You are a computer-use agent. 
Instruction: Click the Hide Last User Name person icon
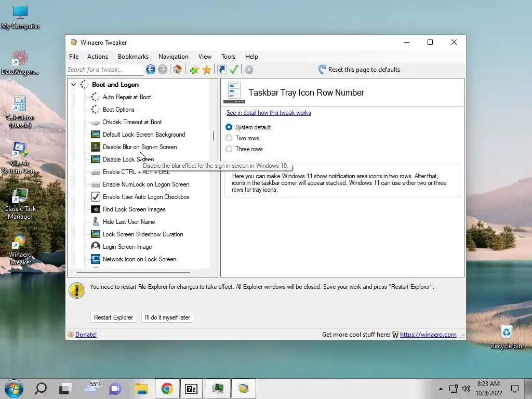[96, 221]
